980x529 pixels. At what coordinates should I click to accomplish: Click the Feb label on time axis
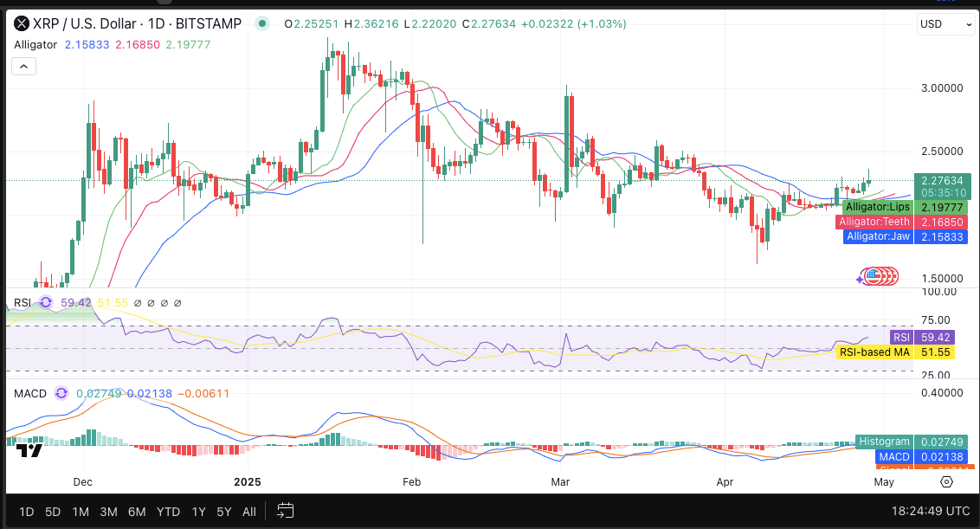click(412, 482)
